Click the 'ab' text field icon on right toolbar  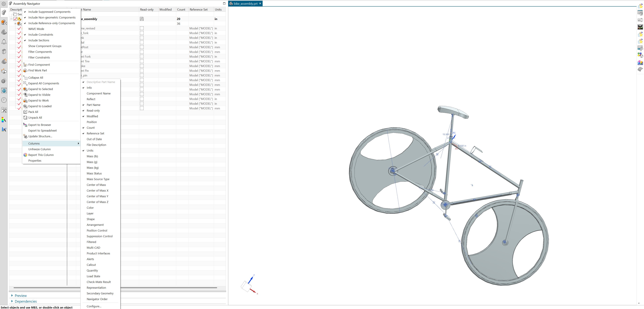[640, 20]
